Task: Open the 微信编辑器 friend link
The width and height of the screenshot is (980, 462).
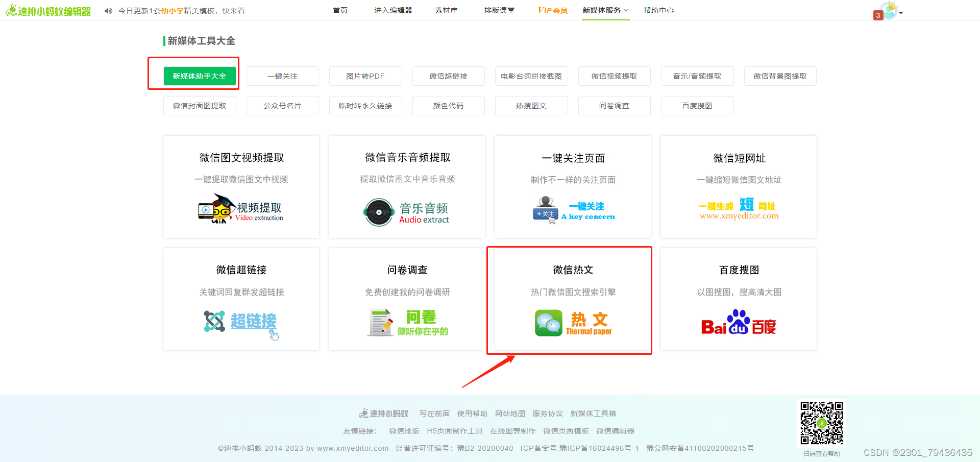Action: pos(615,431)
